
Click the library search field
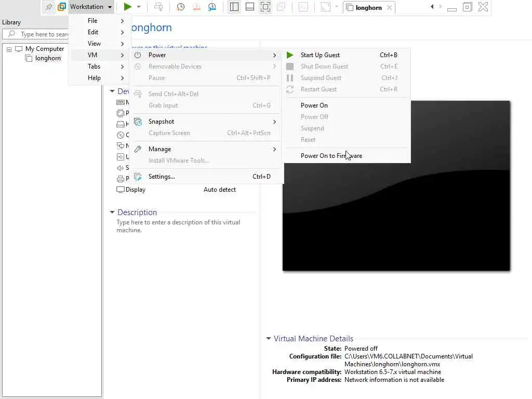click(x=35, y=34)
